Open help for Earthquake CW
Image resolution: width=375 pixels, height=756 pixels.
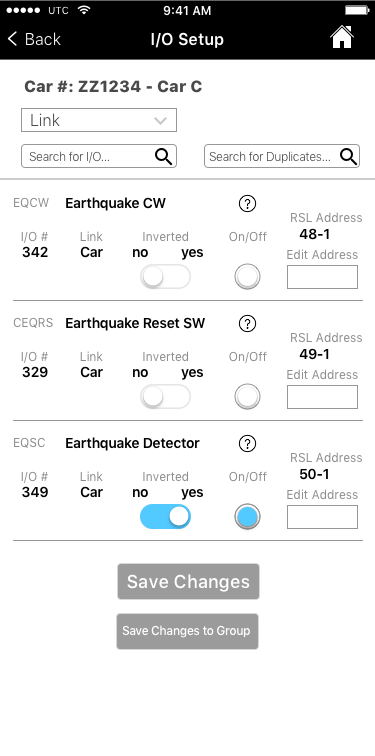click(247, 204)
